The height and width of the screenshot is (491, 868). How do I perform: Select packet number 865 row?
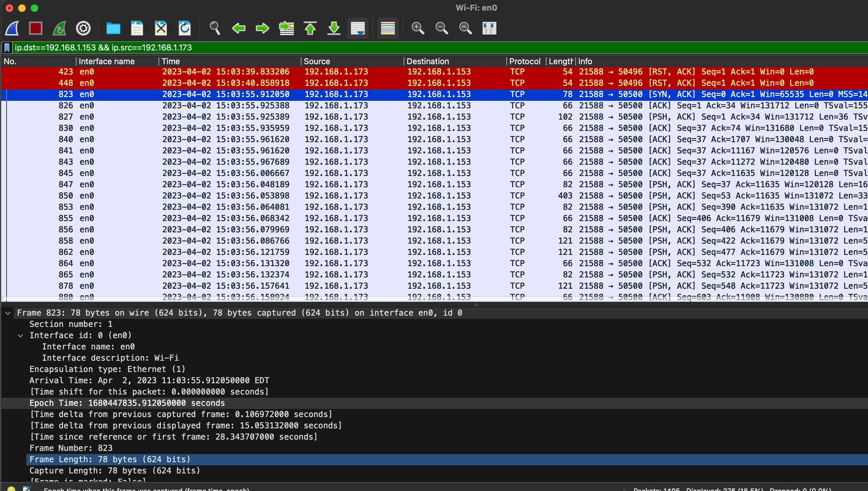(x=434, y=275)
